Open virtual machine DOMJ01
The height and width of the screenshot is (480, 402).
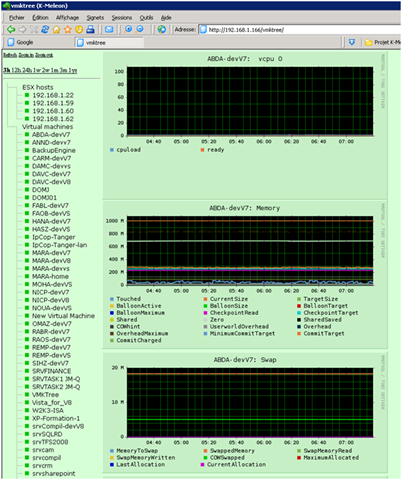tap(44, 198)
